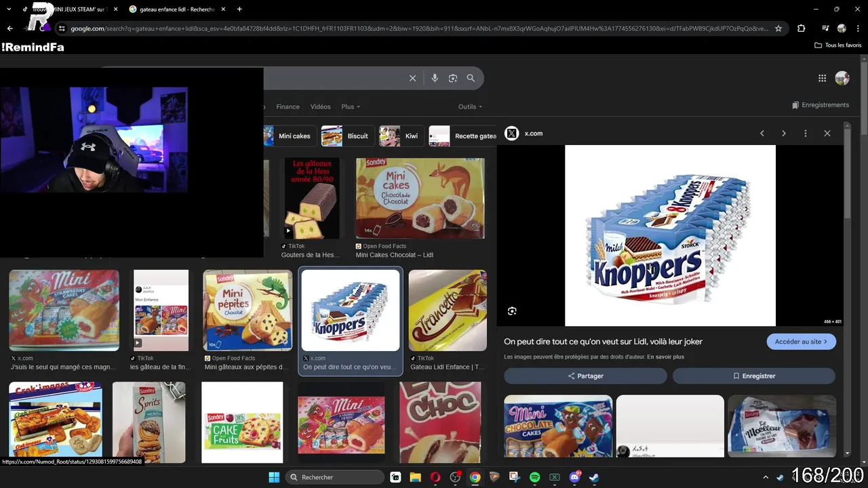Open the Knoppers thumbnail in results grid
Image resolution: width=868 pixels, height=488 pixels.
coord(351,310)
